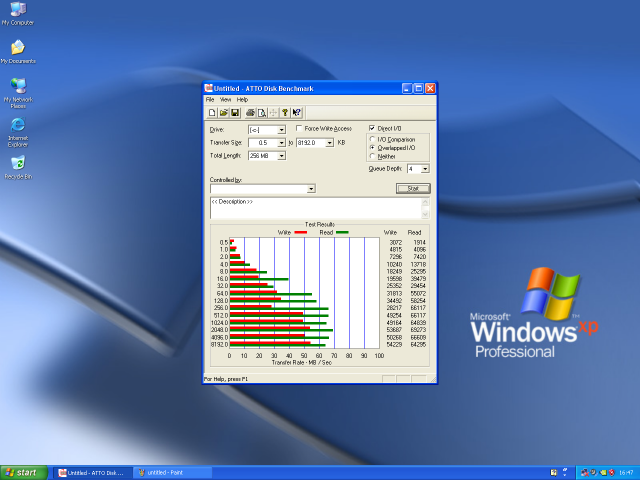Click the red security shield tray icon
The image size is (640, 480).
click(611, 473)
